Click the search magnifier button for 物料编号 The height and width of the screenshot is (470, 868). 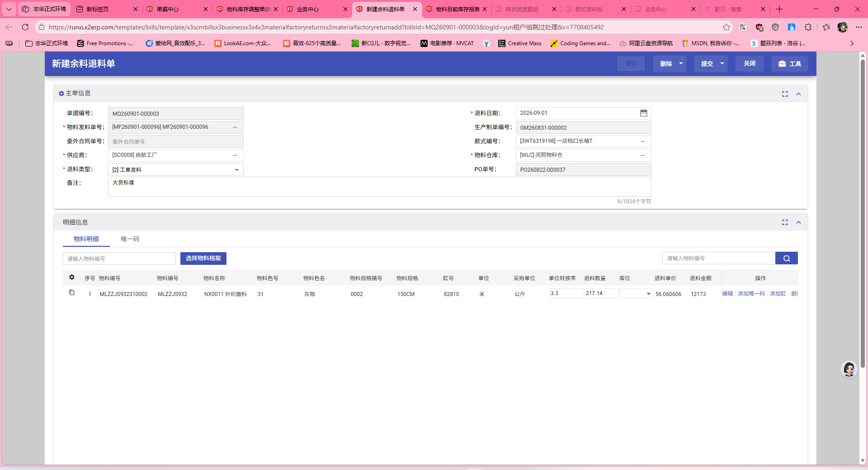click(x=786, y=258)
